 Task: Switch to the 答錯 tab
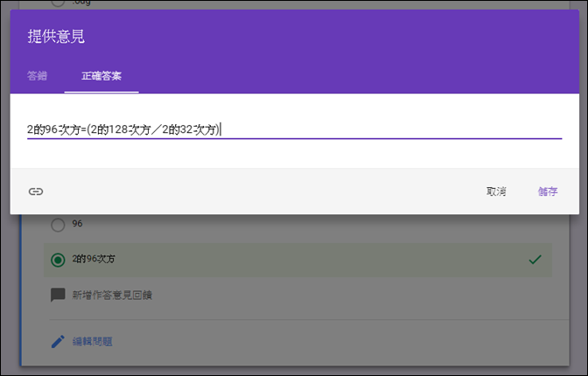pyautogui.click(x=37, y=76)
